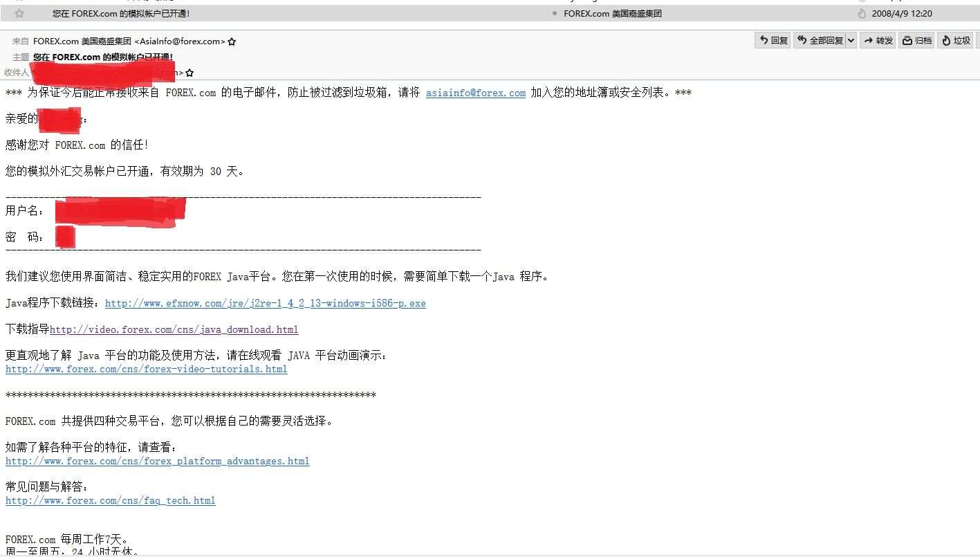Click the sender address in the 来自 header
The width and height of the screenshot is (980, 557).
click(x=129, y=42)
